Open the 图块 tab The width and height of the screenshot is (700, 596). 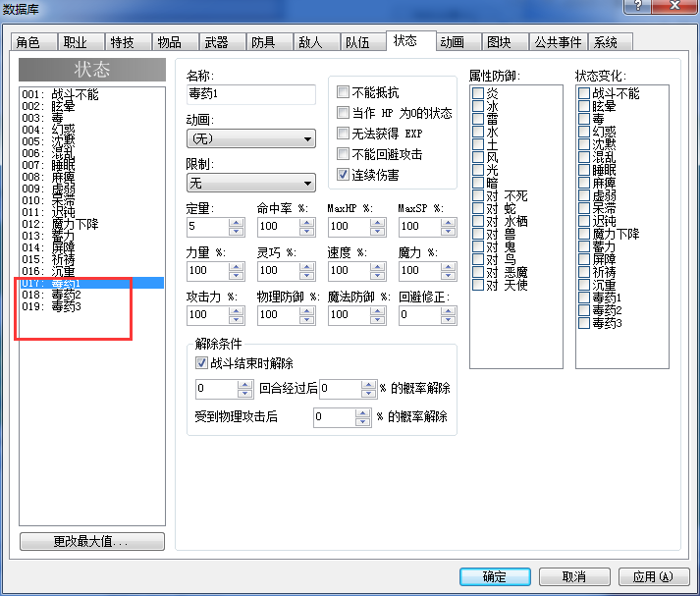pos(506,42)
